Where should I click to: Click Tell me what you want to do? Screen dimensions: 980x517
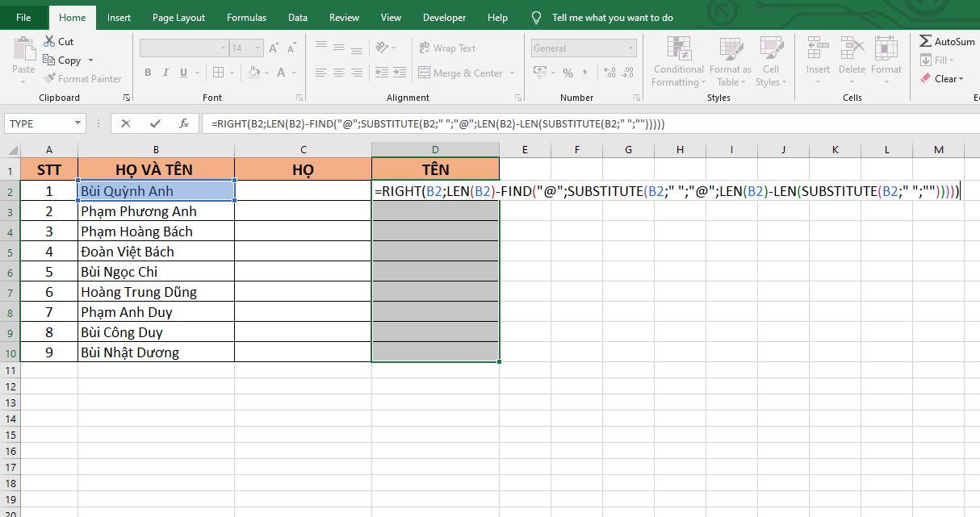tap(612, 17)
